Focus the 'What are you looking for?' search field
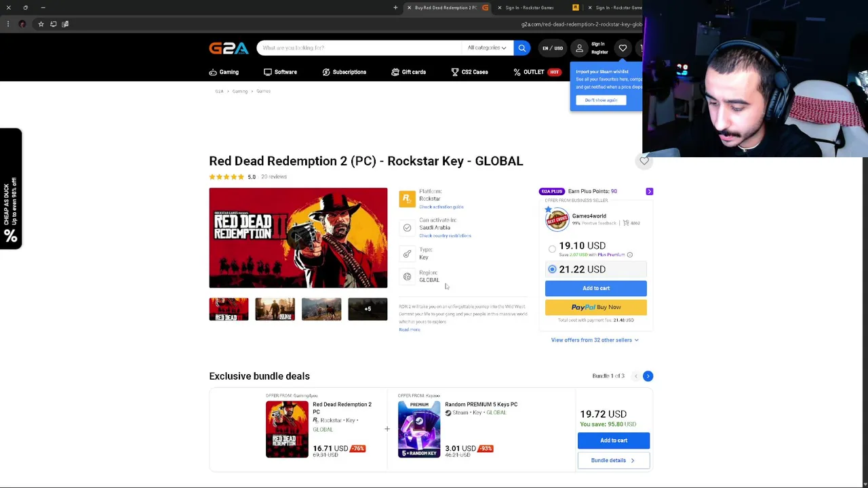Image resolution: width=868 pixels, height=488 pixels. coord(359,48)
